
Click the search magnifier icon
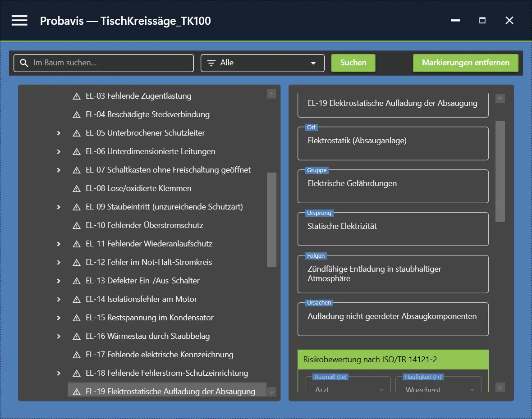tap(24, 63)
